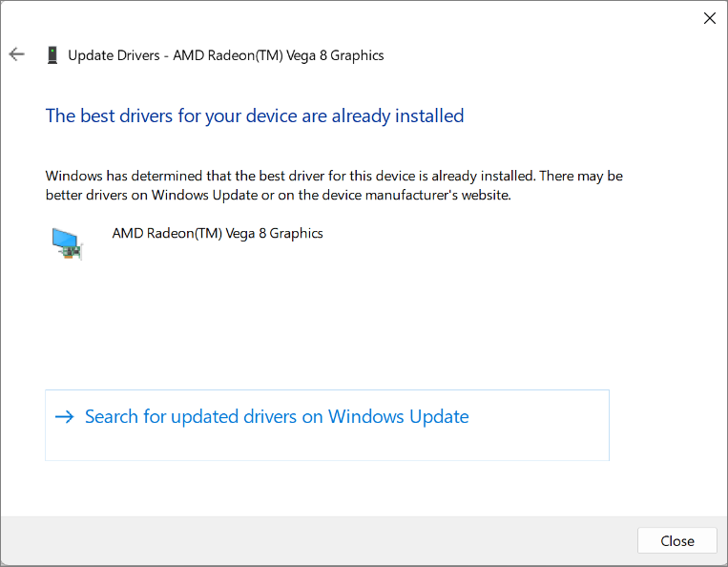This screenshot has width=728, height=567.
Task: Go back using the left arrow
Action: pos(17,54)
